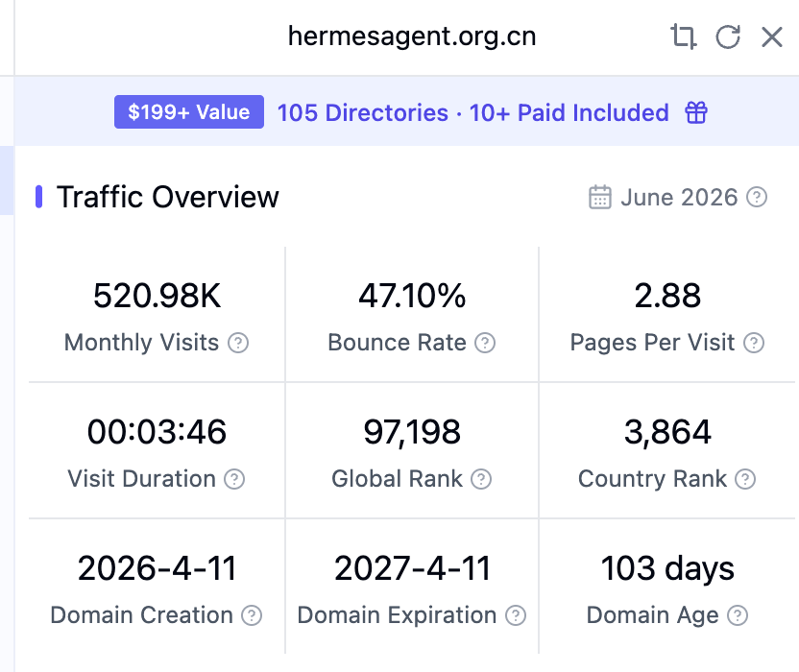Click Monthly Visits help question mark
Screen dimensions: 799x672
pyautogui.click(x=238, y=343)
